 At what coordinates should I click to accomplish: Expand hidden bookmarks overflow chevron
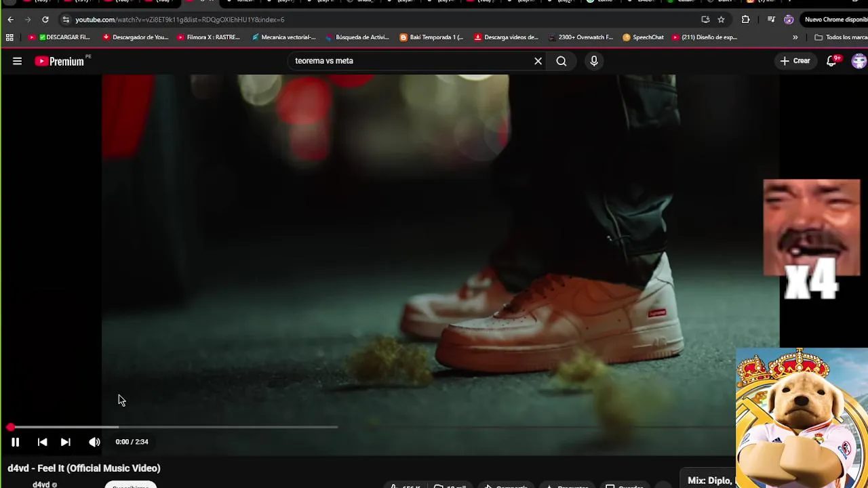795,37
